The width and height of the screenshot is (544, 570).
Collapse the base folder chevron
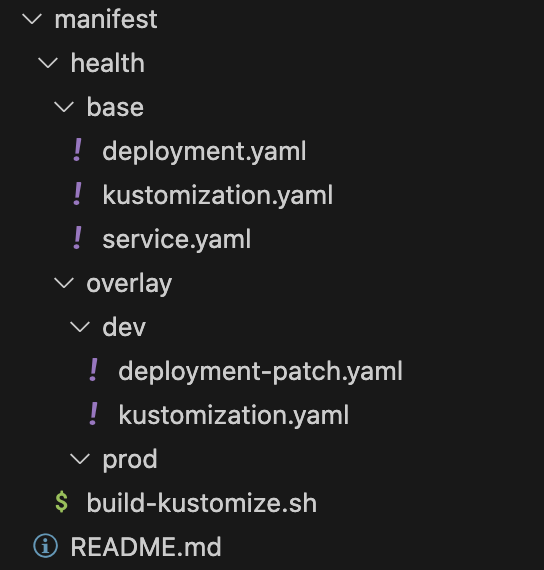(64, 107)
